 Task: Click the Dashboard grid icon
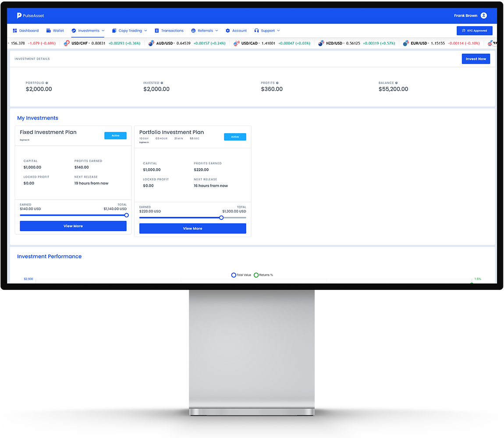coord(15,31)
